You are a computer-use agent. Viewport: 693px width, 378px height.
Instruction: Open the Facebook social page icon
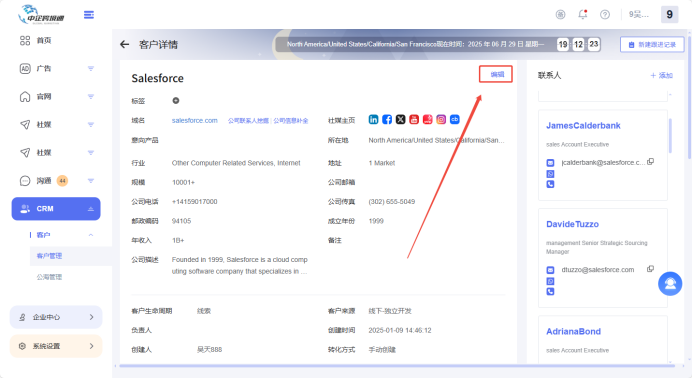pos(387,119)
